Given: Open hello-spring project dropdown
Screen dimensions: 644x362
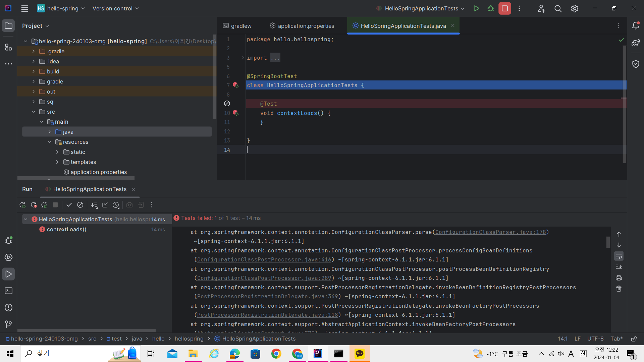Looking at the screenshot, I should click(61, 8).
